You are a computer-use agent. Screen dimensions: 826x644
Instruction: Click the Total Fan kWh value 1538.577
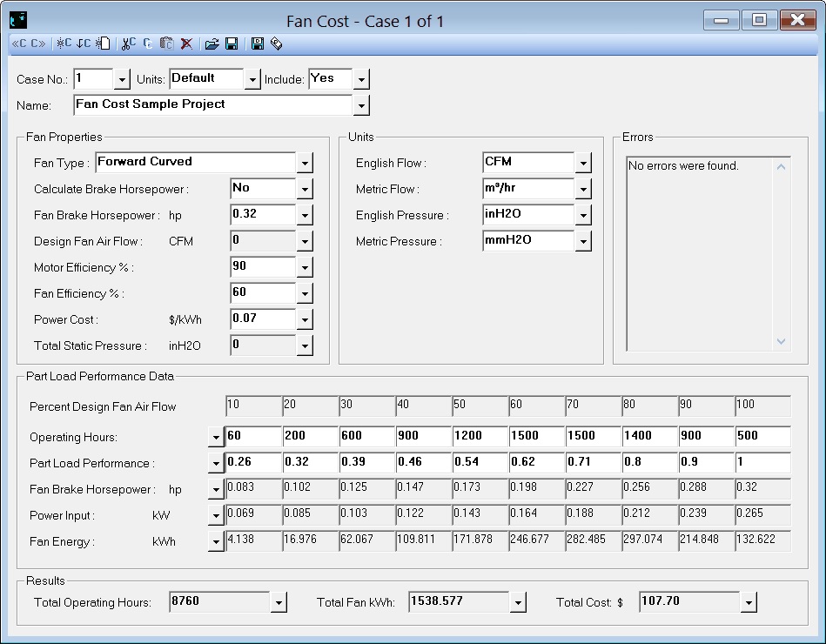[x=459, y=601]
